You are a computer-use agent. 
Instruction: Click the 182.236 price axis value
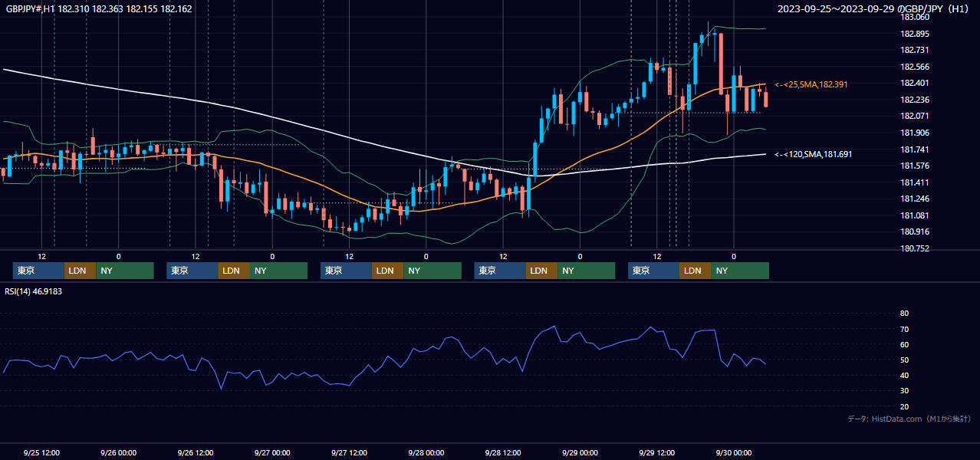click(914, 100)
